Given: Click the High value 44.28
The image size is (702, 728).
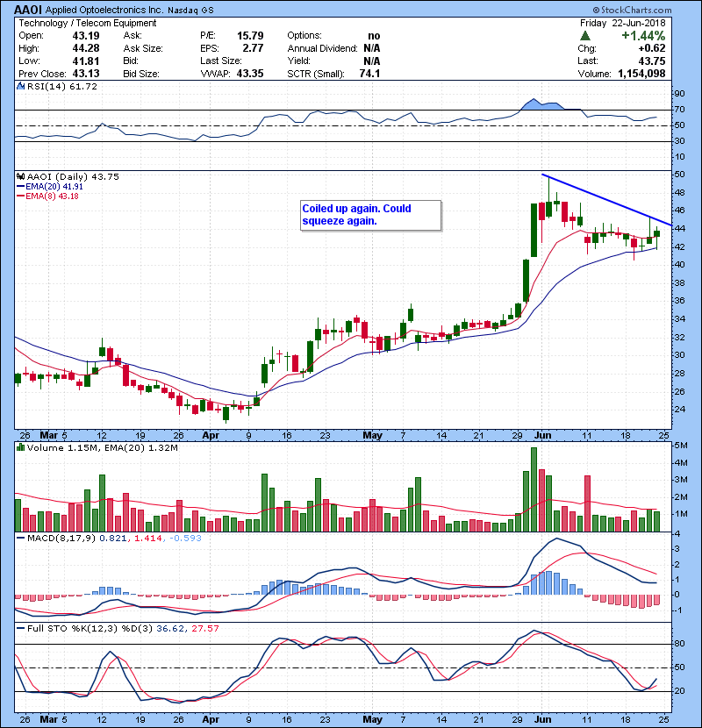Looking at the screenshot, I should [x=86, y=48].
